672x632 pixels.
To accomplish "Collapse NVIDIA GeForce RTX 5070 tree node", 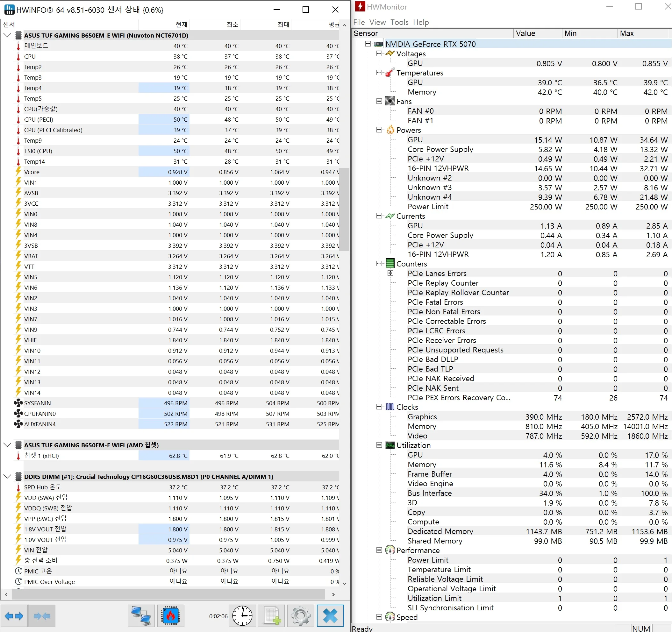I will [x=368, y=44].
